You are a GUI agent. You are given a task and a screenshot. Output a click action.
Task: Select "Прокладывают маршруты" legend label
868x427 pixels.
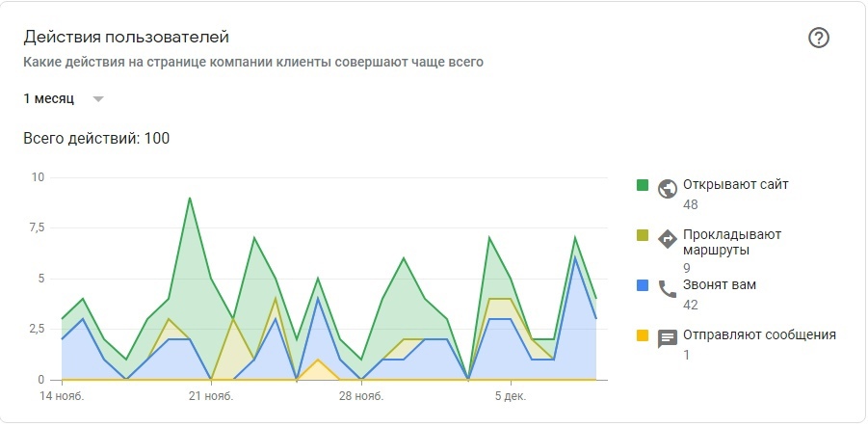click(x=732, y=242)
